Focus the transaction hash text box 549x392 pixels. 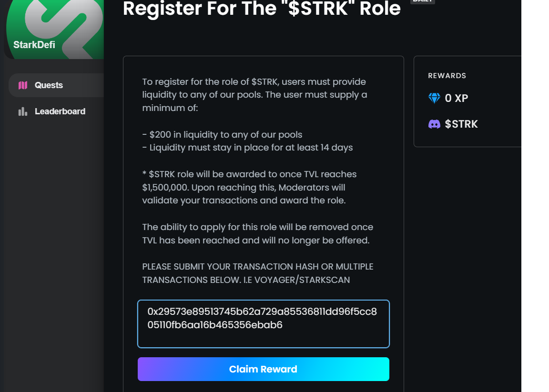[263, 324]
